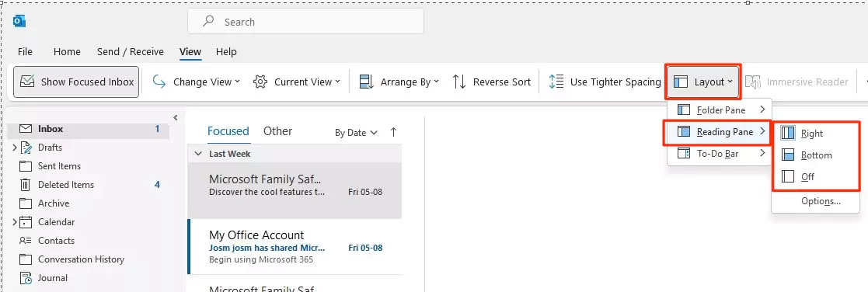The height and width of the screenshot is (292, 868).
Task: Switch to the Other tab
Action: coord(278,131)
